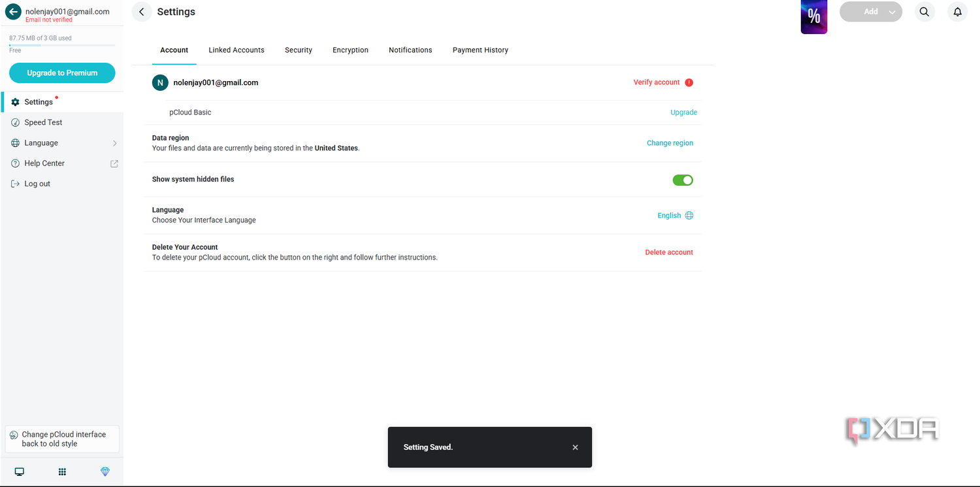Click the Log out arrow icon

16,184
